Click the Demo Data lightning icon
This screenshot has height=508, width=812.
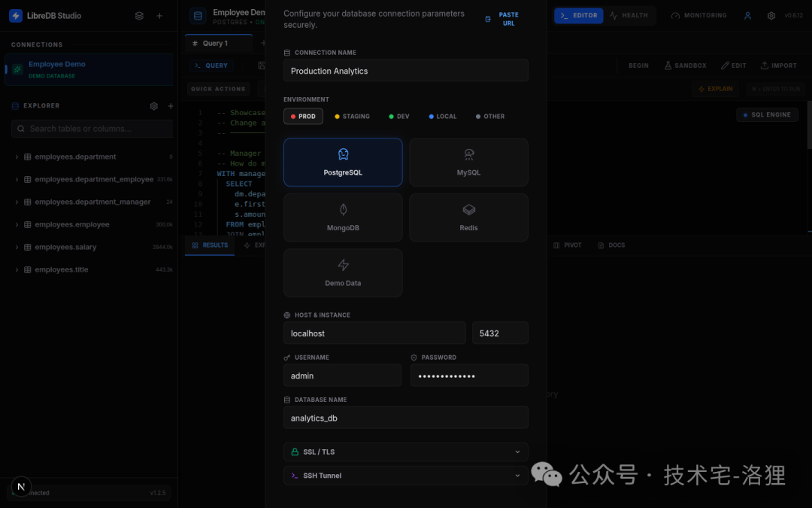[343, 265]
